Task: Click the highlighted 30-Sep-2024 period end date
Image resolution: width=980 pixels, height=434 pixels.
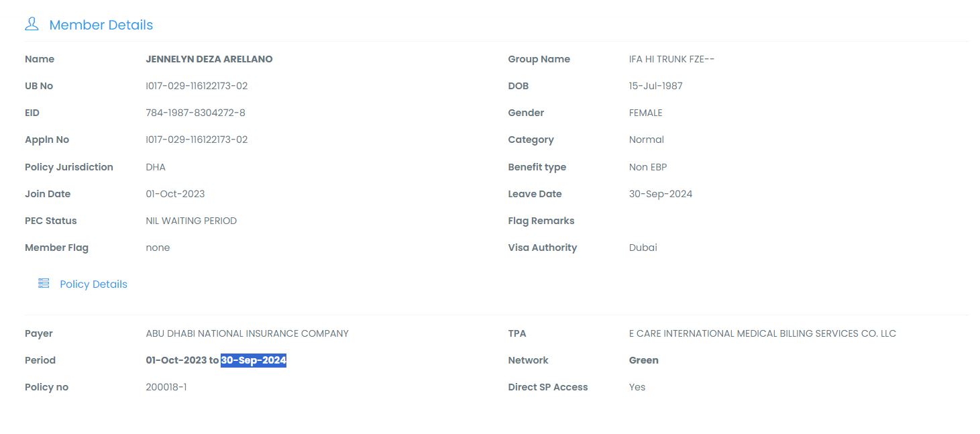Action: click(254, 360)
